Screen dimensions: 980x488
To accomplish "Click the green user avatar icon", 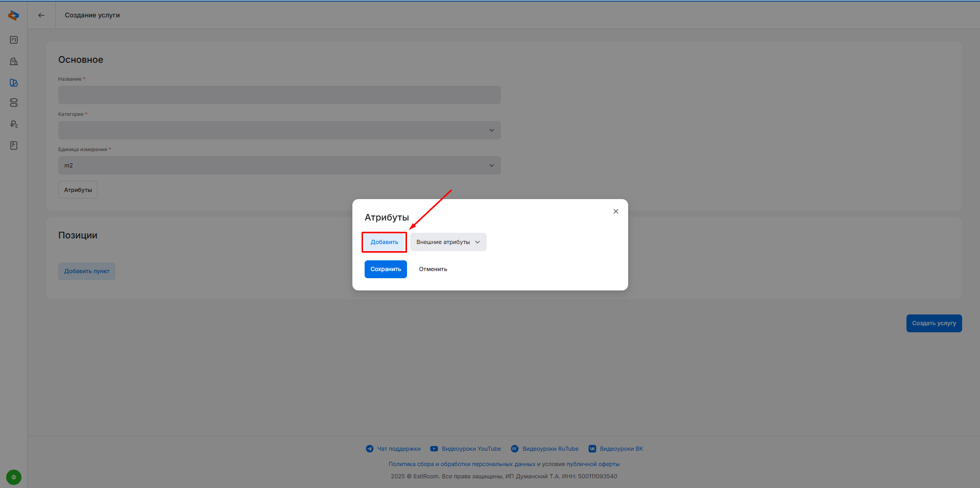I will coord(14,477).
